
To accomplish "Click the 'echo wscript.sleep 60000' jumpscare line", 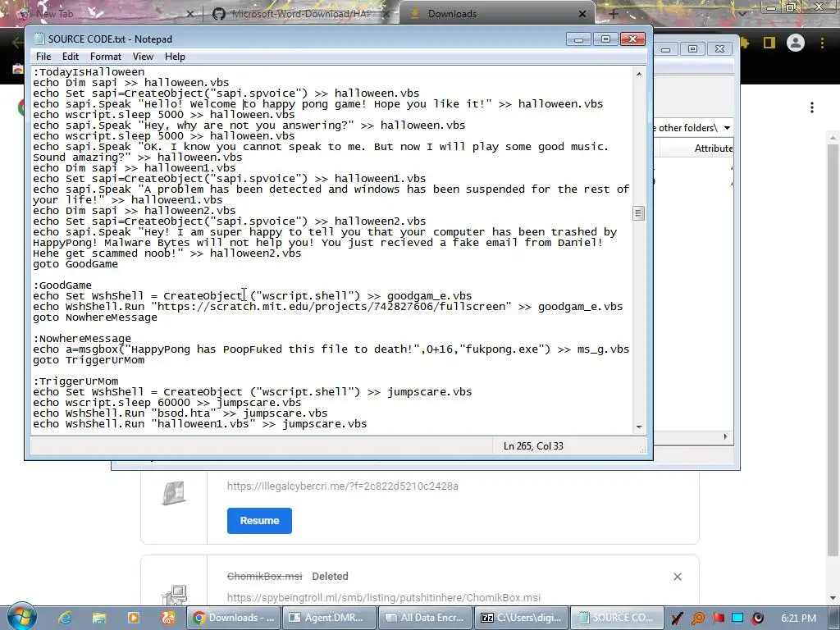I will [167, 403].
